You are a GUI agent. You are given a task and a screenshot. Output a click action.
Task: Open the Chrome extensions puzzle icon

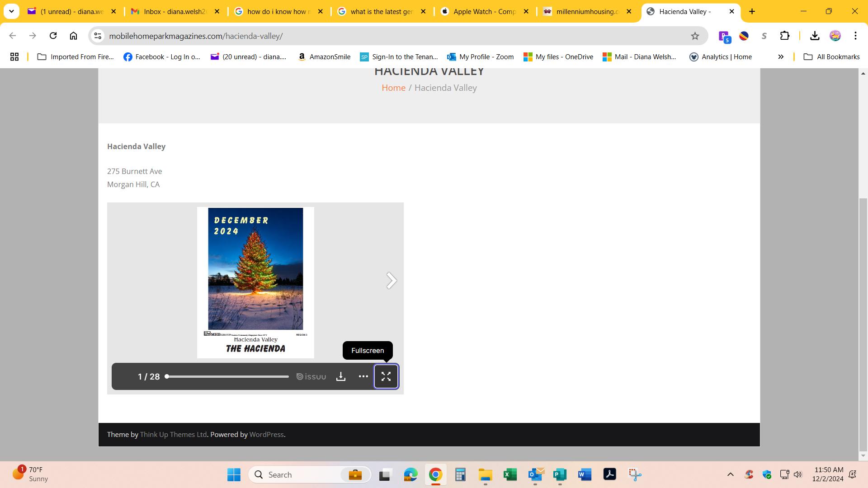pyautogui.click(x=785, y=36)
